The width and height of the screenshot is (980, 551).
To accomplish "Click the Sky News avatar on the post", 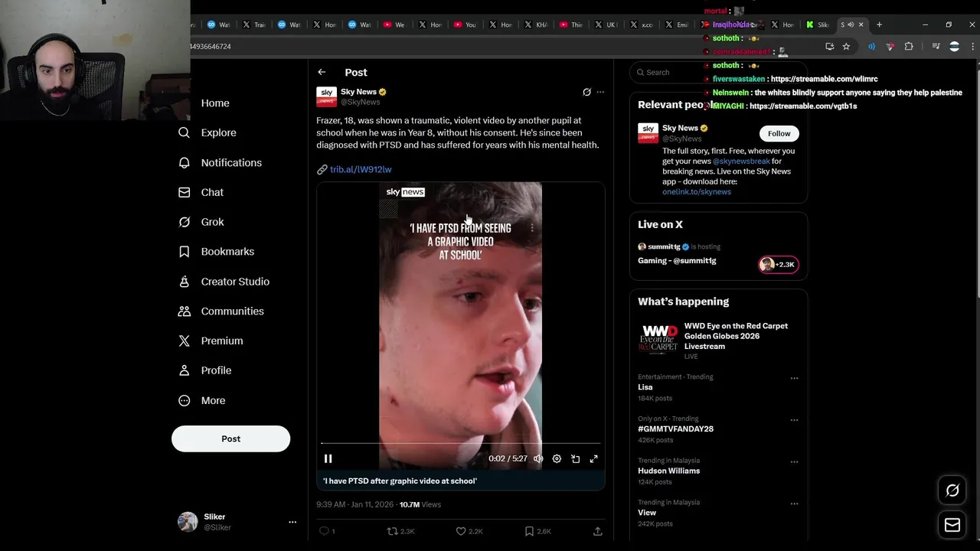I will (x=326, y=96).
